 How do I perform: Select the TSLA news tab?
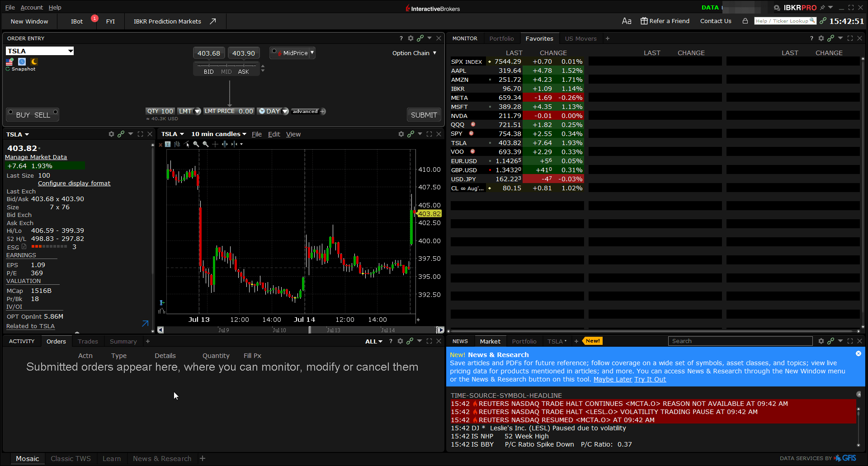(557, 341)
